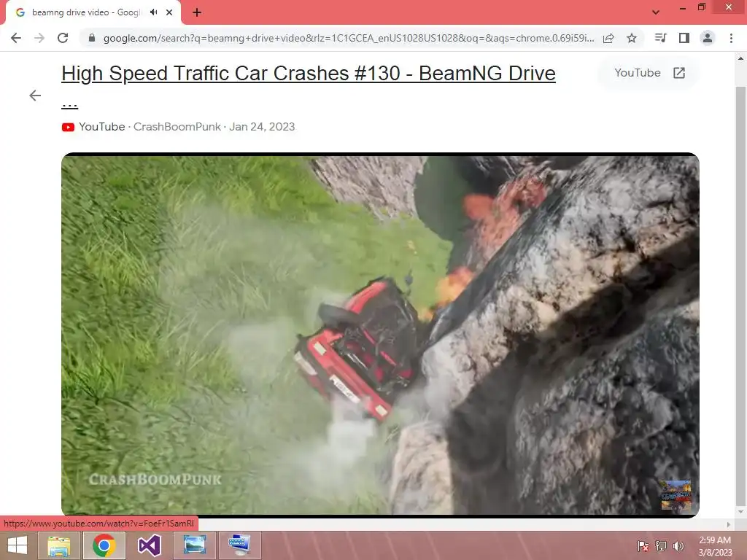Click back arrow beside video title
This screenshot has width=747, height=560.
point(35,96)
